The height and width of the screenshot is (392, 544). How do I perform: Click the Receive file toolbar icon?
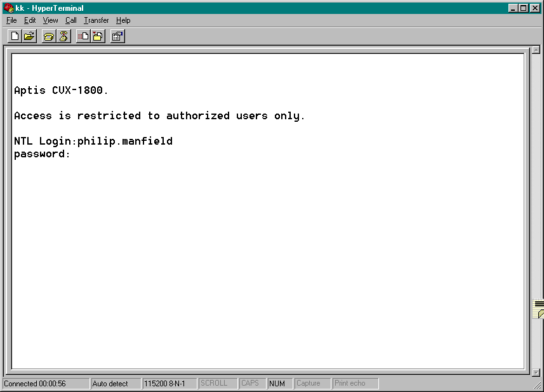click(98, 36)
